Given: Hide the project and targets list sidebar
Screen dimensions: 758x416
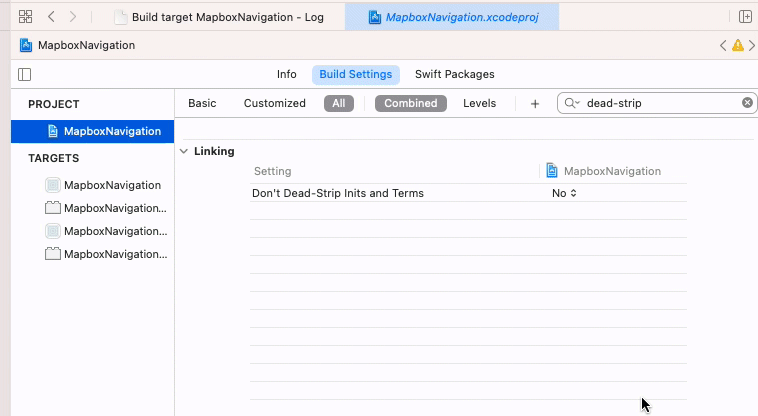Looking at the screenshot, I should 25,74.
